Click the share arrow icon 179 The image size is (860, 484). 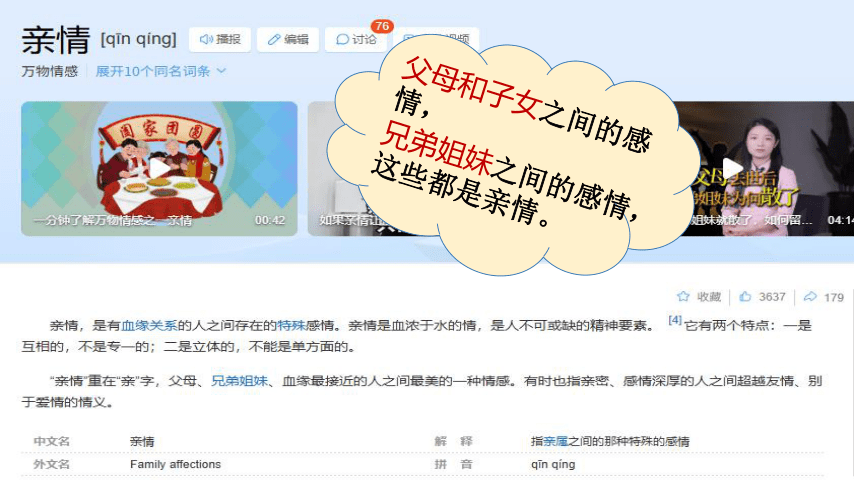[x=810, y=297]
